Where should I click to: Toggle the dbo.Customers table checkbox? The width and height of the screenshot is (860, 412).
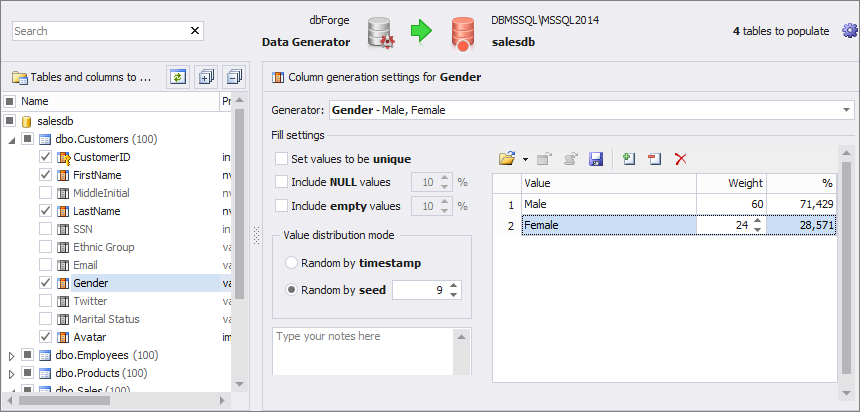tap(27, 139)
